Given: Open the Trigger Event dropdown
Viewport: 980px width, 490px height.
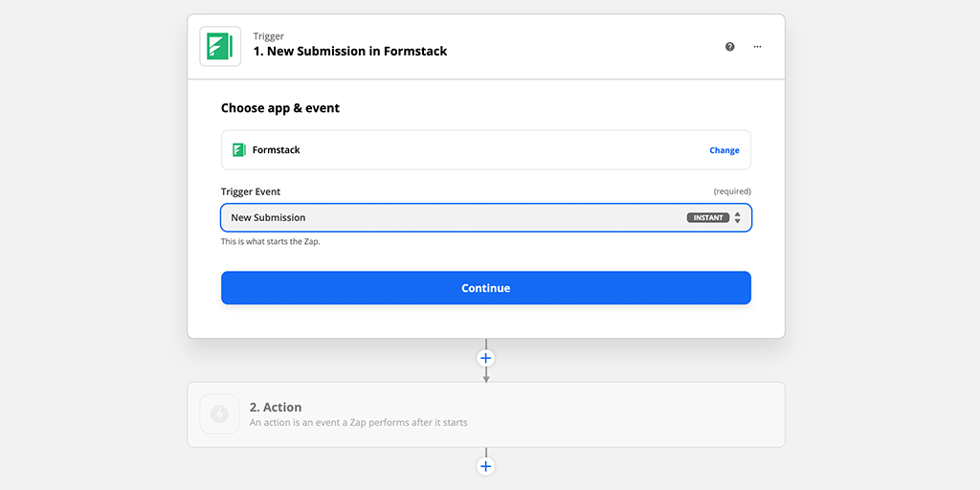Looking at the screenshot, I should pyautogui.click(x=486, y=217).
